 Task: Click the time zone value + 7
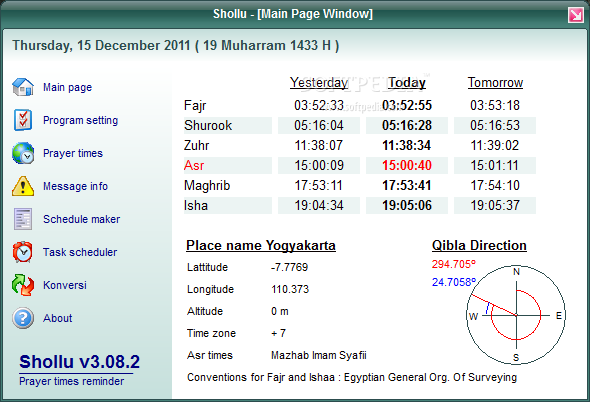[x=278, y=333]
